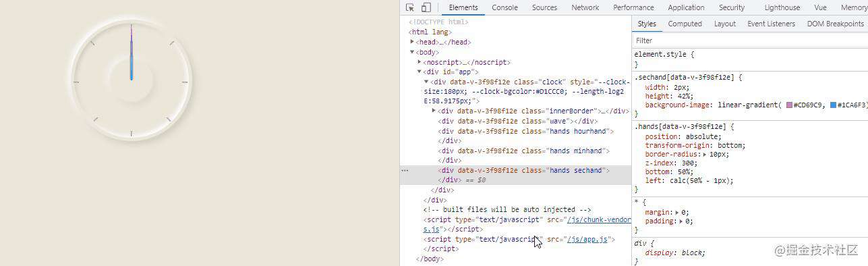
Task: Click the element.style rule block
Action: point(749,59)
